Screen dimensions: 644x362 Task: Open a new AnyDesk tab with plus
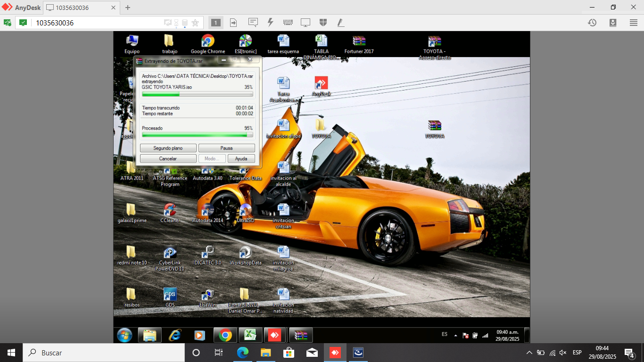pos(128,8)
